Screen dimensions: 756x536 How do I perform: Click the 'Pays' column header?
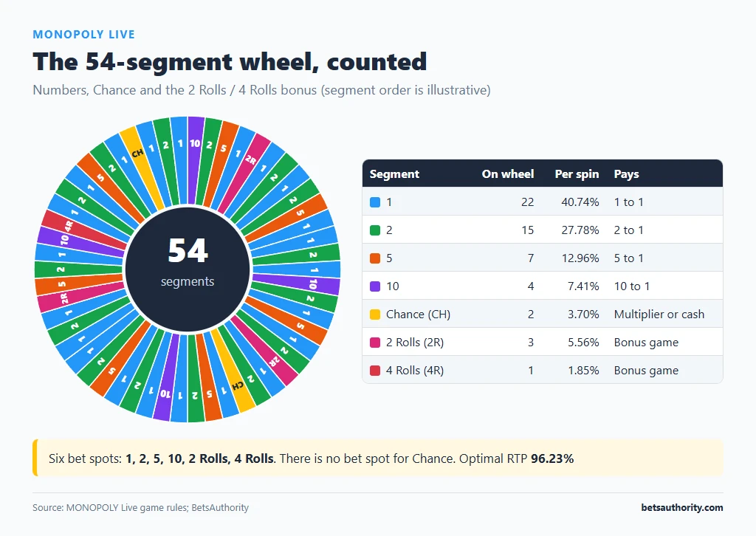click(x=626, y=174)
